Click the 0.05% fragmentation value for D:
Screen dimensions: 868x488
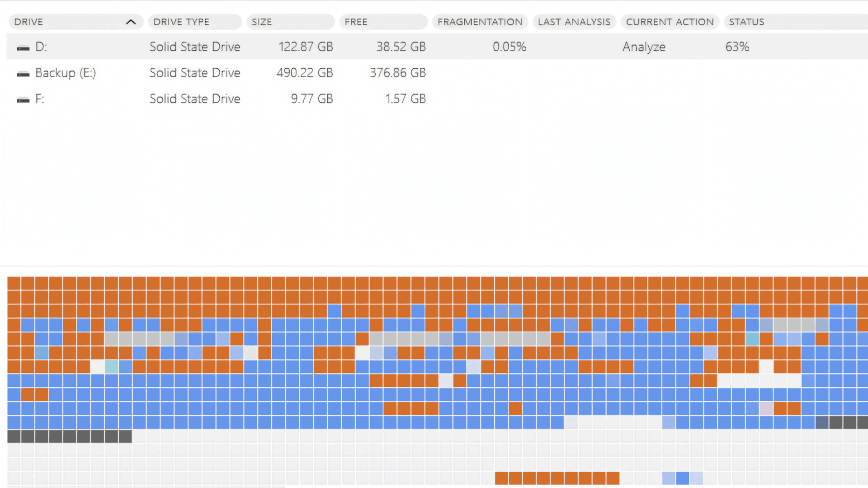[509, 47]
